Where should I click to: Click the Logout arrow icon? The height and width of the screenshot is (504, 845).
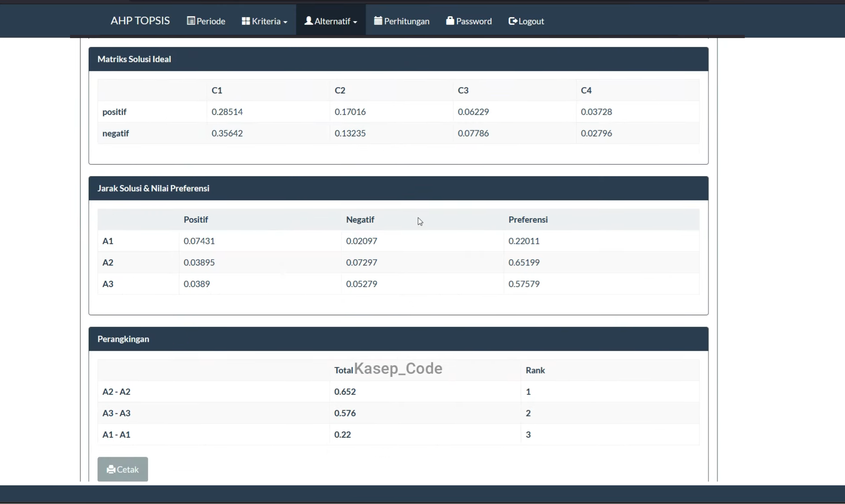click(512, 21)
